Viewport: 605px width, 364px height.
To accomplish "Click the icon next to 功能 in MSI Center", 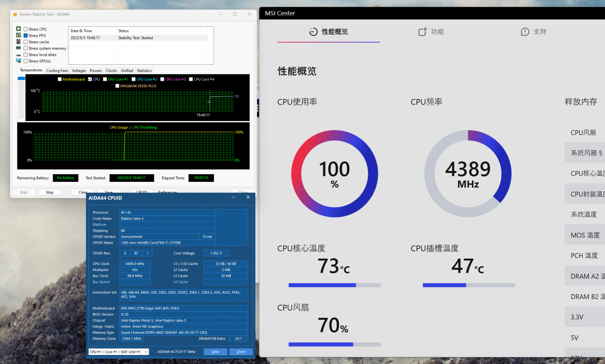I will coord(422,32).
